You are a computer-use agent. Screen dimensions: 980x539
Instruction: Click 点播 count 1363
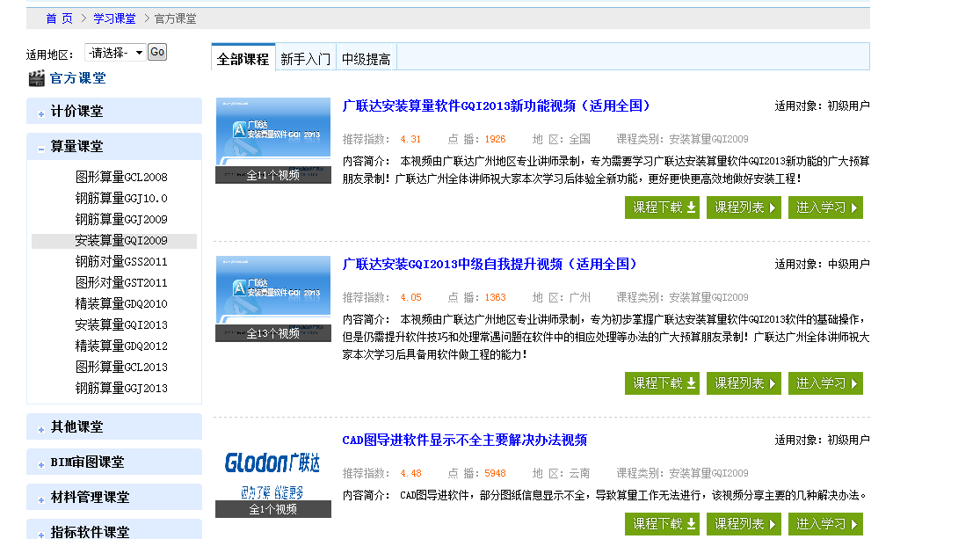495,298
